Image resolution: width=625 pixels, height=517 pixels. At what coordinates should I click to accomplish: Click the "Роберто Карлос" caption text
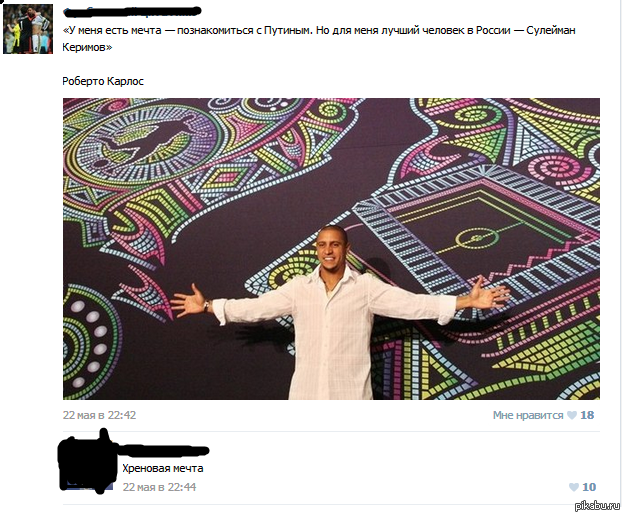(103, 81)
